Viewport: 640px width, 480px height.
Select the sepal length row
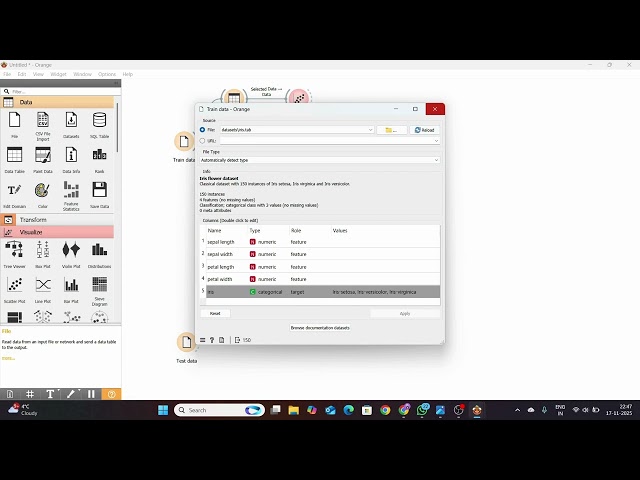(320, 242)
